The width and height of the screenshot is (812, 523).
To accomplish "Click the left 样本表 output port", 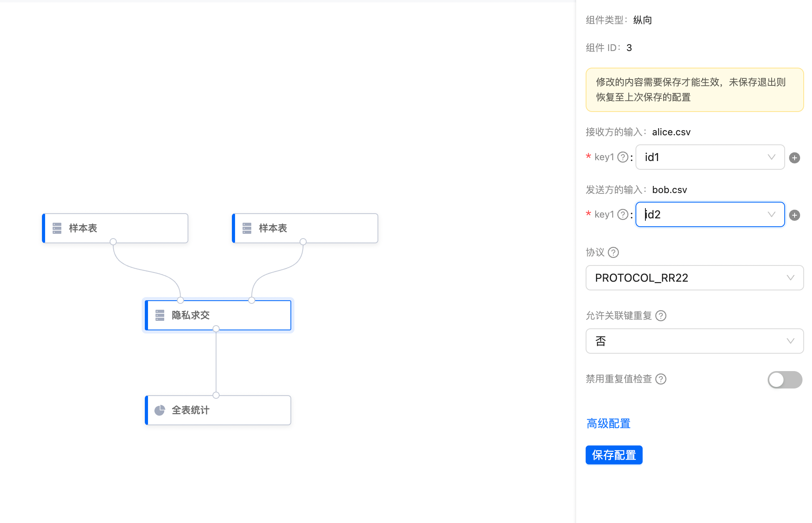I will tap(113, 242).
